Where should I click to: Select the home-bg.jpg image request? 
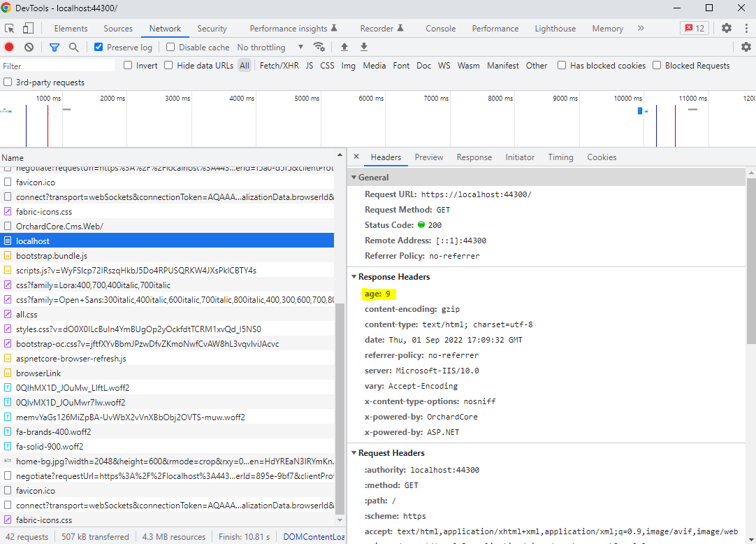pos(167,461)
